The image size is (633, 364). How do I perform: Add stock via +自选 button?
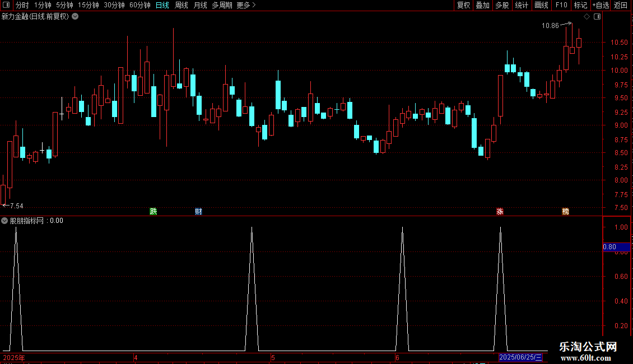(x=601, y=5)
